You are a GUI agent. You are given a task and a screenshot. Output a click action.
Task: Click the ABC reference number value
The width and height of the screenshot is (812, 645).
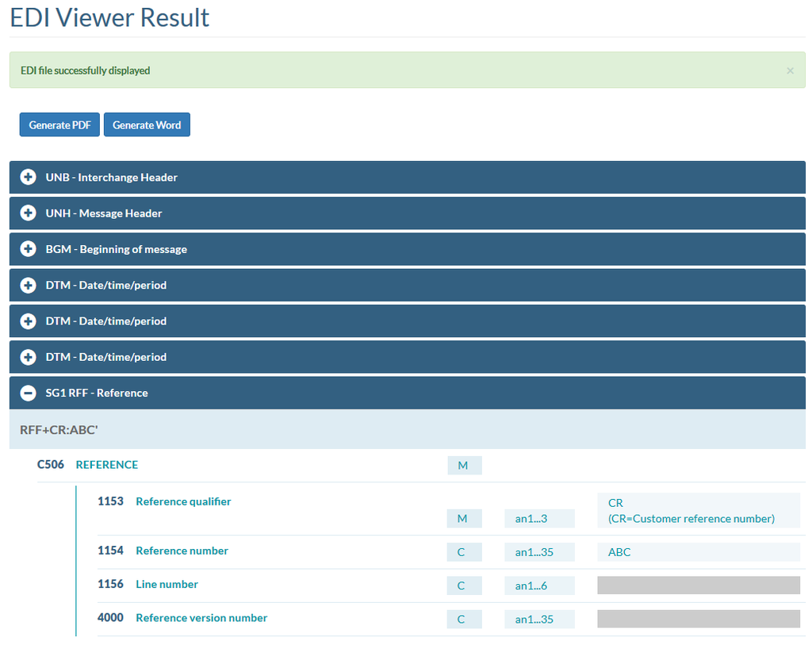point(619,552)
